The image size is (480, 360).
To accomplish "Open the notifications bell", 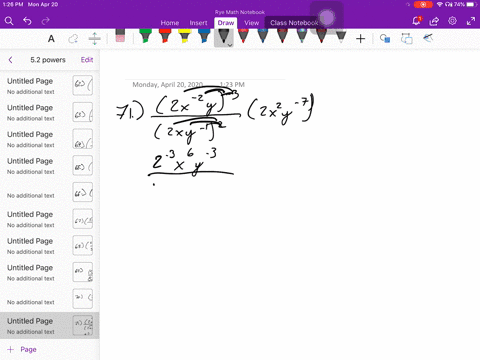I will (416, 21).
